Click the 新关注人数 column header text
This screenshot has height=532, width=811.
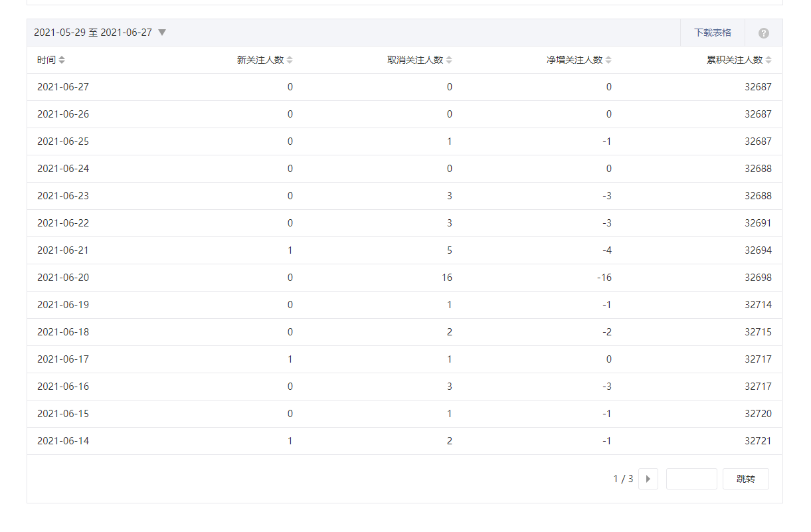pyautogui.click(x=260, y=60)
